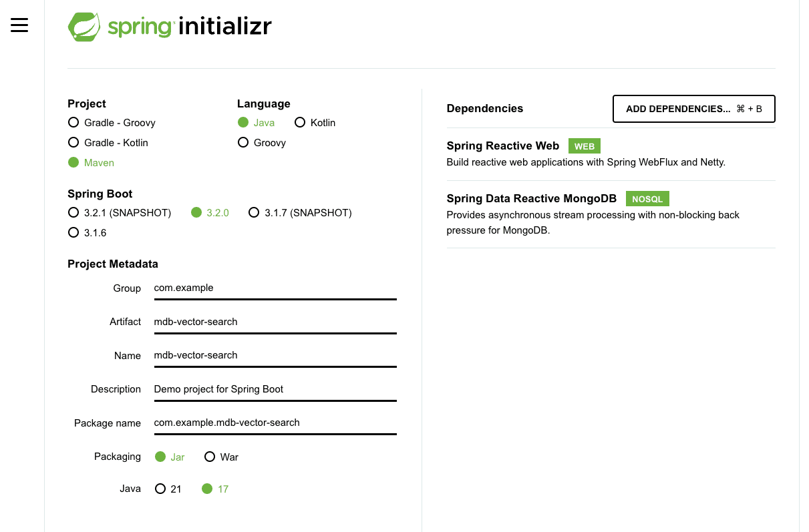The image size is (809, 532).
Task: Click the Add Dependencies button
Action: [693, 109]
